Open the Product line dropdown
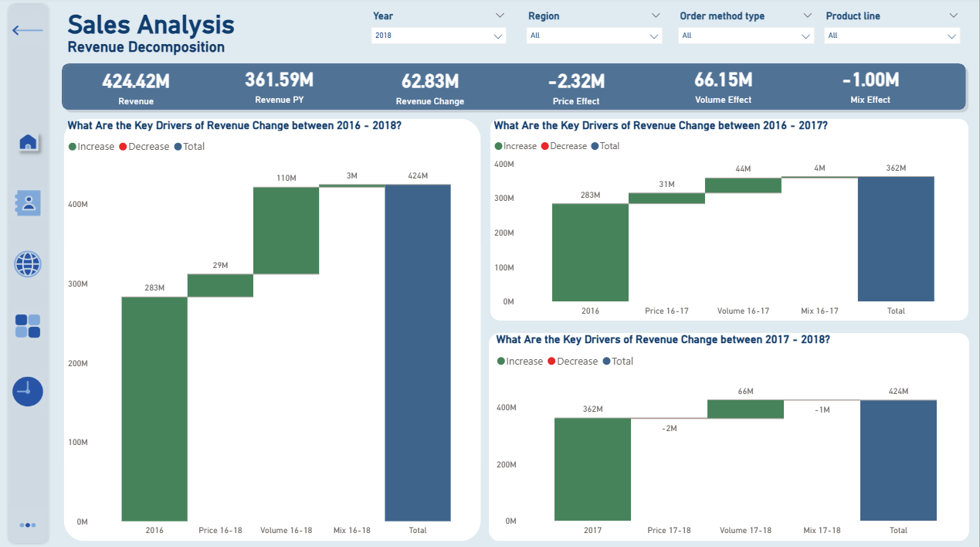Viewport: 980px width, 547px height. click(891, 36)
